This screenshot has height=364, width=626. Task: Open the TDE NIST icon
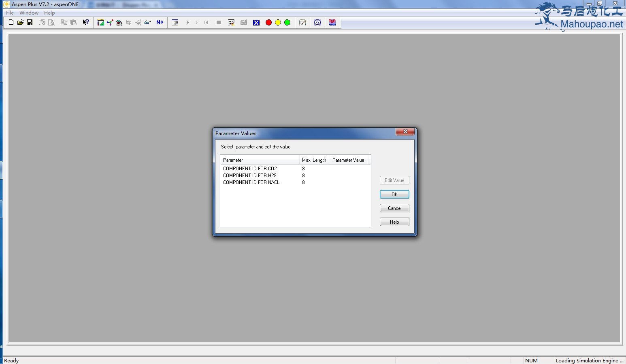332,23
